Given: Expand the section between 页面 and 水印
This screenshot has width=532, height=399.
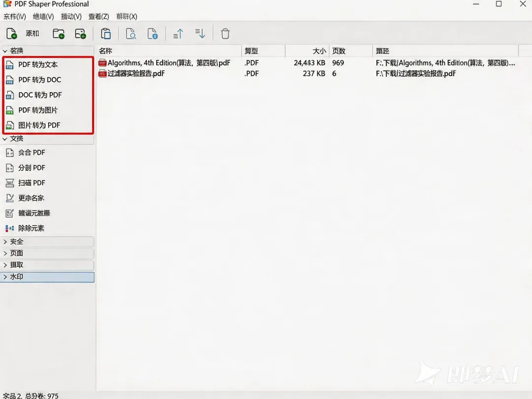Looking at the screenshot, I should 47,265.
